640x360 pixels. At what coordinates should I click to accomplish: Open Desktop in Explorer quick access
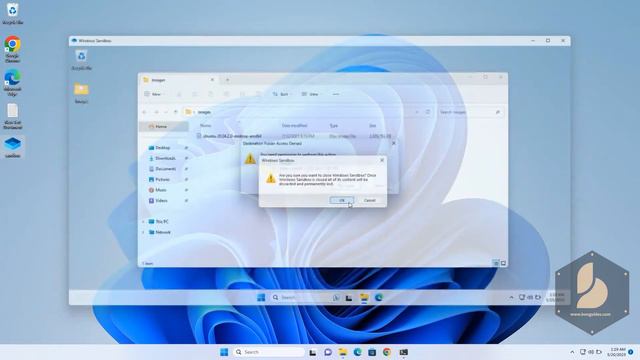[x=162, y=148]
